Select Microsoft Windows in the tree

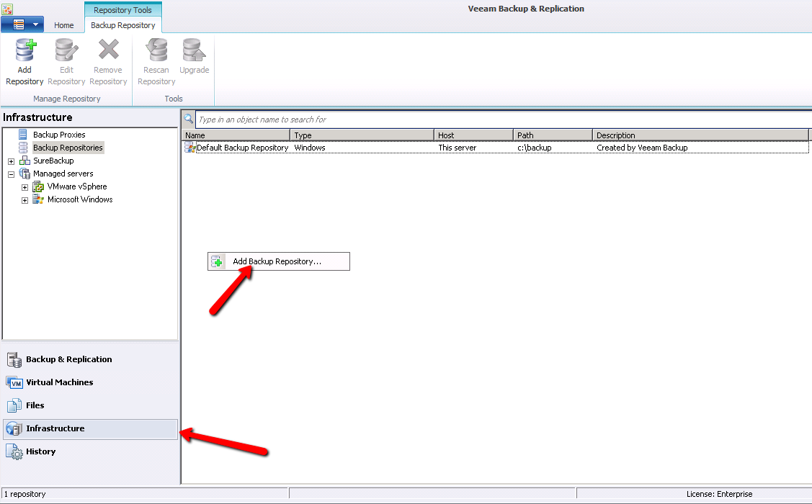click(x=80, y=199)
